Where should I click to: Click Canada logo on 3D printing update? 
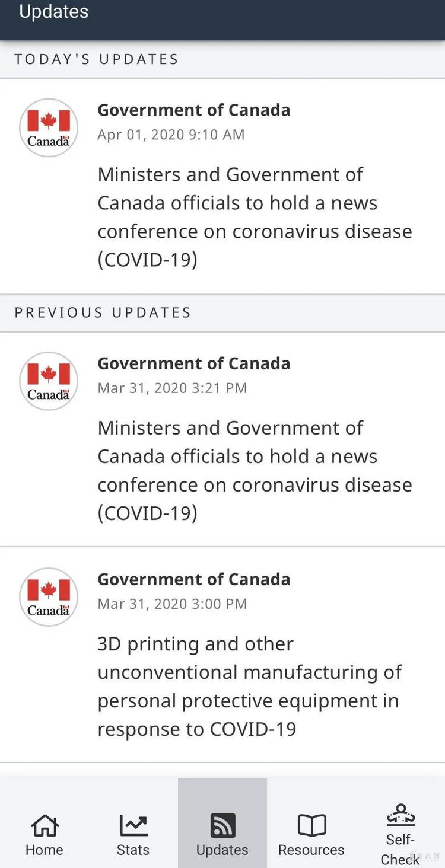(49, 597)
